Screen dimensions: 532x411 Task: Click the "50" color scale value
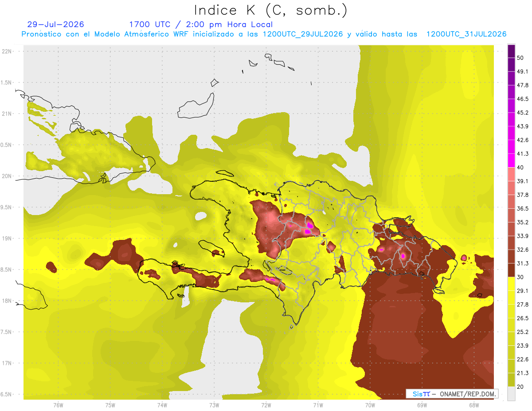[x=520, y=58]
